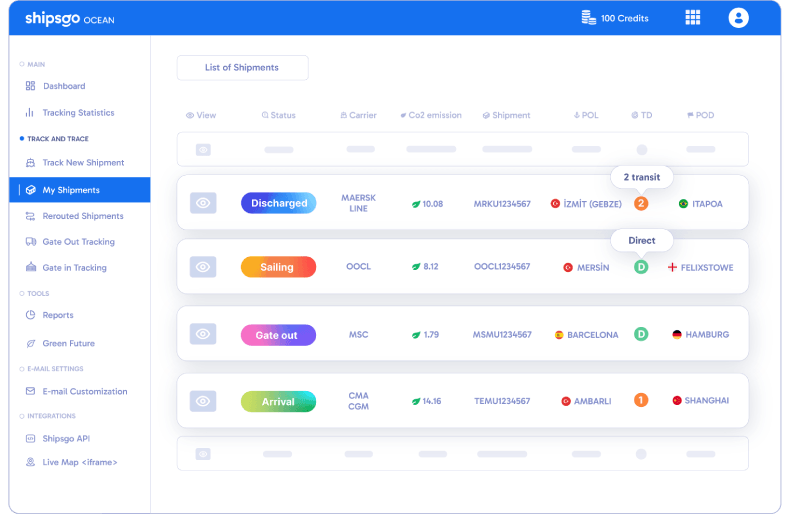View the CMA CGM shipment via eye icon
This screenshot has width=790, height=514.
point(203,401)
